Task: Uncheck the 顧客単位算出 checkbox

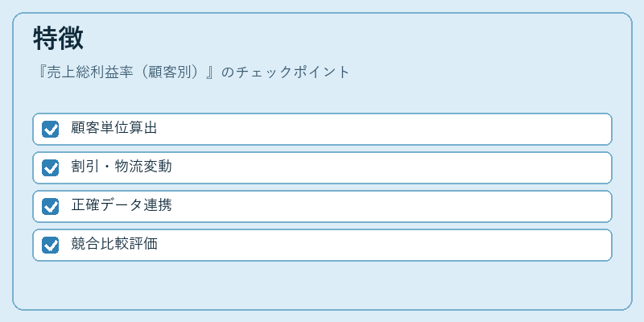Action: coord(50,130)
